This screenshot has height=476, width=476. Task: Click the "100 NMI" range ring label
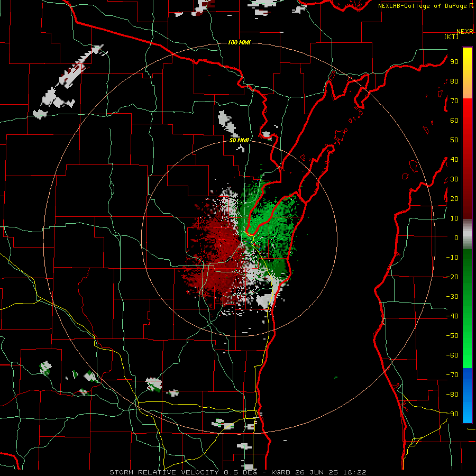pos(239,42)
